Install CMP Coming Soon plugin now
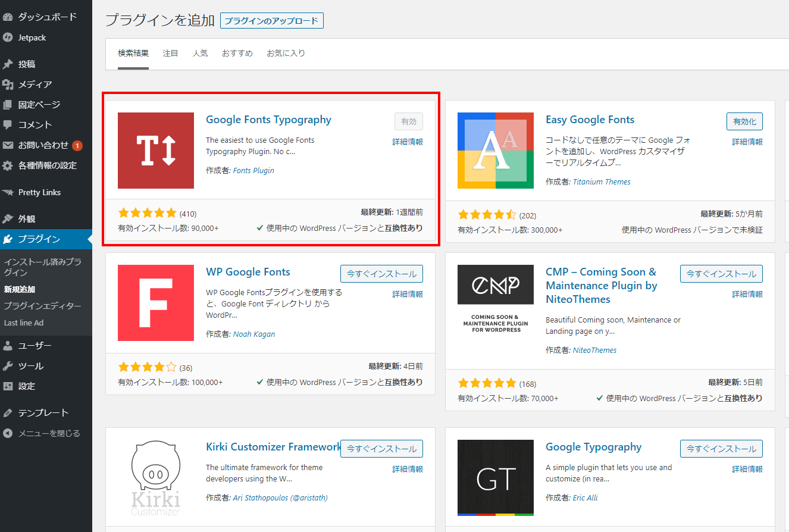789x532 pixels. point(721,274)
